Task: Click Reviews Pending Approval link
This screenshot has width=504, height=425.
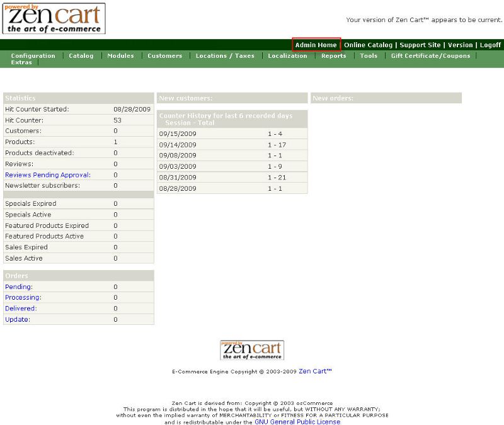Action: coord(47,175)
